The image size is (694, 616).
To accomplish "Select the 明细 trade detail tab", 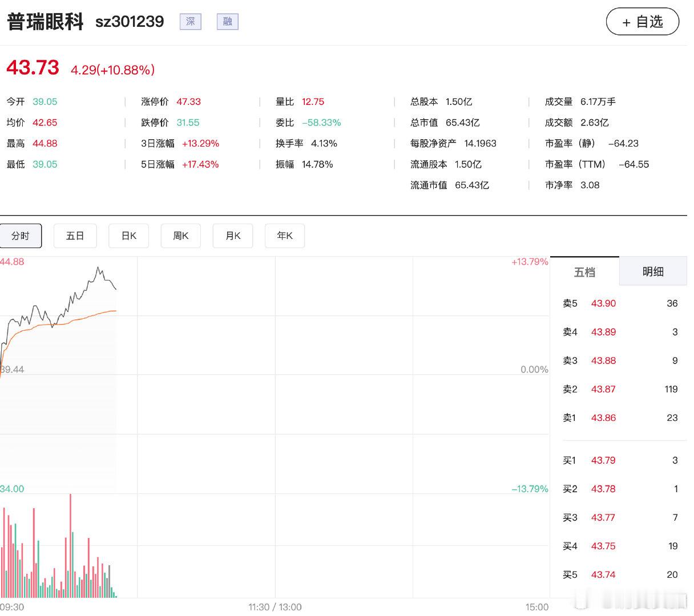I will click(653, 271).
